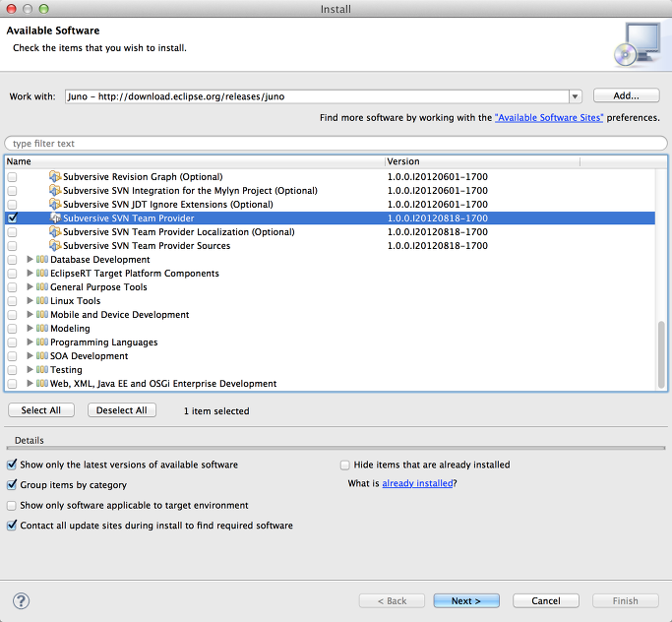Toggle Group items by category checkbox
Screen dimensions: 672x622
point(12,485)
